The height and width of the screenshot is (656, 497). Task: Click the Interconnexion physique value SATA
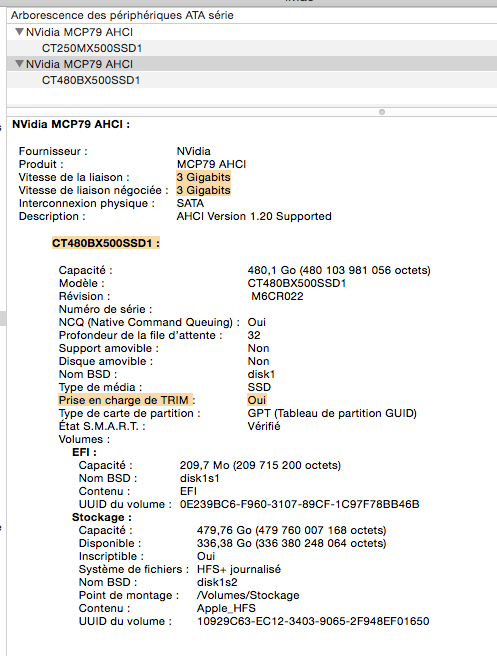[x=190, y=203]
